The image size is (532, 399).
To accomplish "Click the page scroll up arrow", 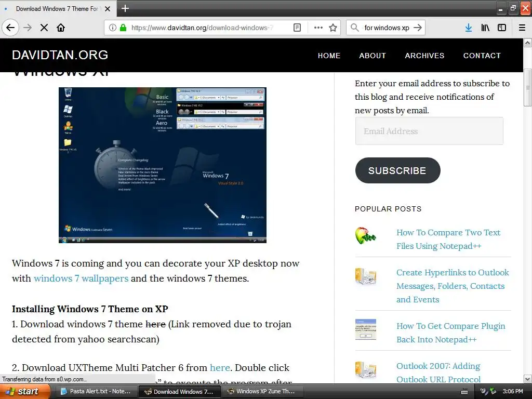I will (528, 43).
